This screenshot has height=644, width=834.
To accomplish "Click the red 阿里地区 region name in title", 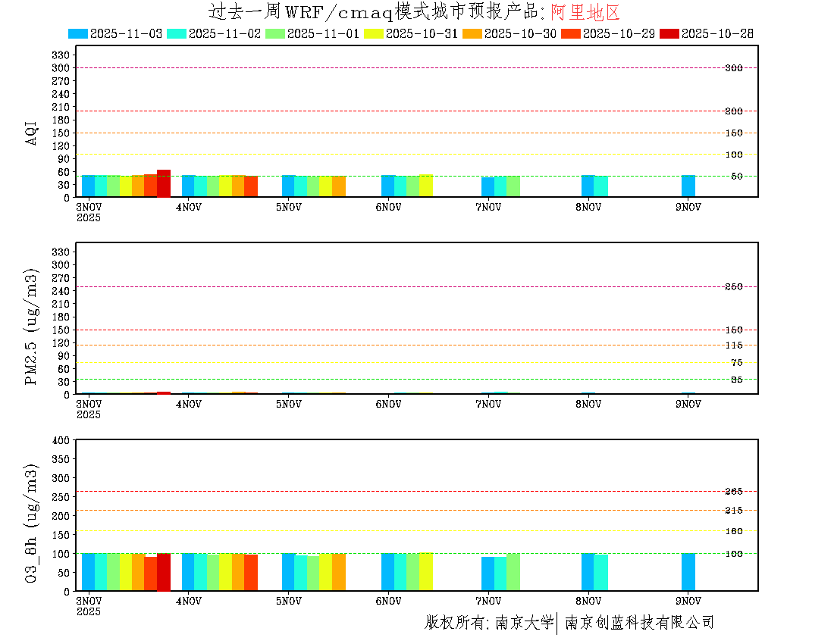I will click(x=585, y=12).
